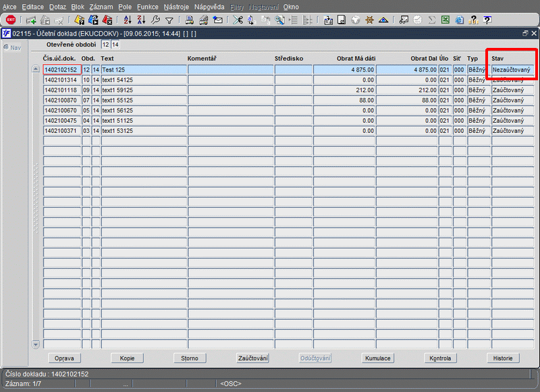Click the Obrat Má dáti value 4 875.00
540x392 pixels.
coord(344,69)
